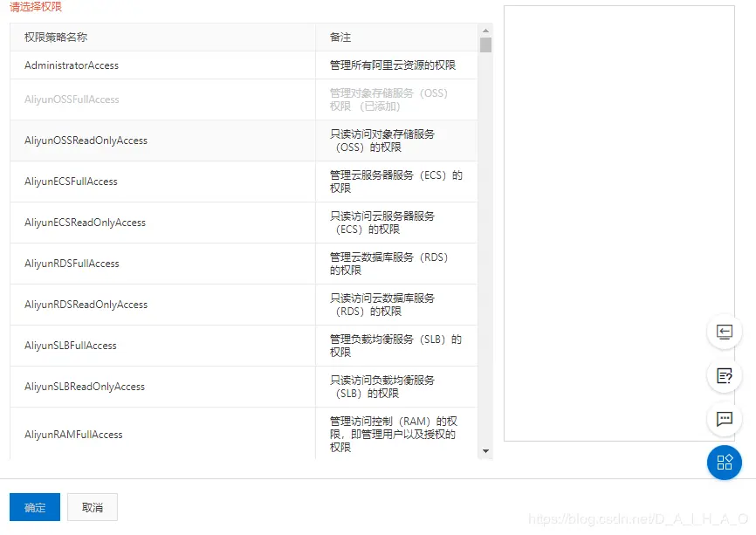Click the note 只读访问对象存储服务（OSS）的权限
The image size is (756, 535).
click(x=382, y=141)
